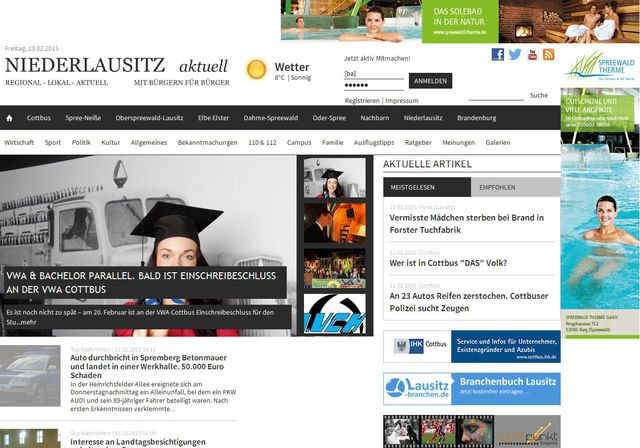Focus the username input field
This screenshot has height=448, width=640.
tap(374, 74)
